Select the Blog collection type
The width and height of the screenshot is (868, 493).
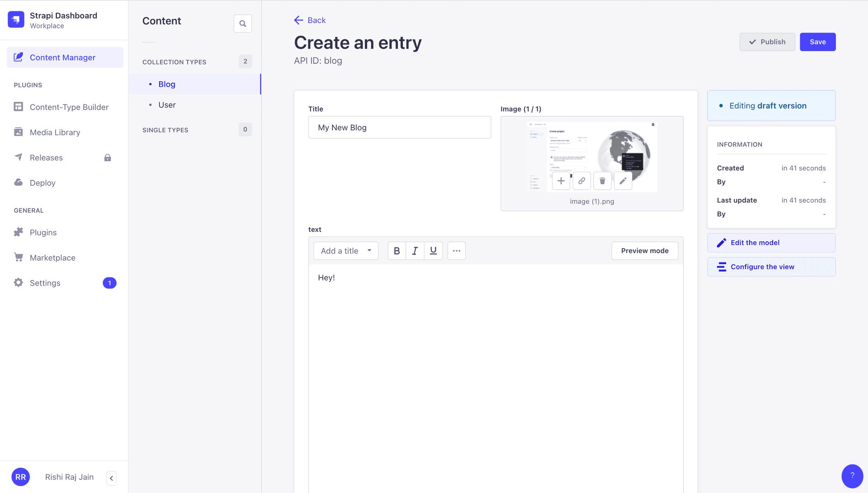pyautogui.click(x=166, y=84)
